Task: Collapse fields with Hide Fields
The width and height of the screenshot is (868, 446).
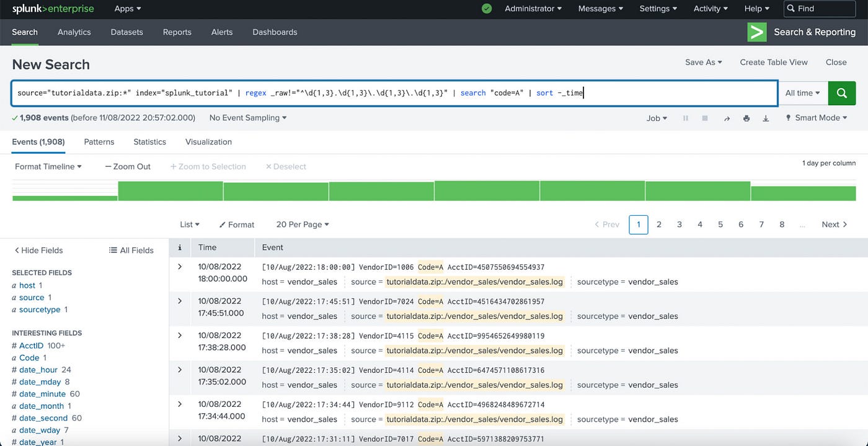Action: (x=38, y=250)
